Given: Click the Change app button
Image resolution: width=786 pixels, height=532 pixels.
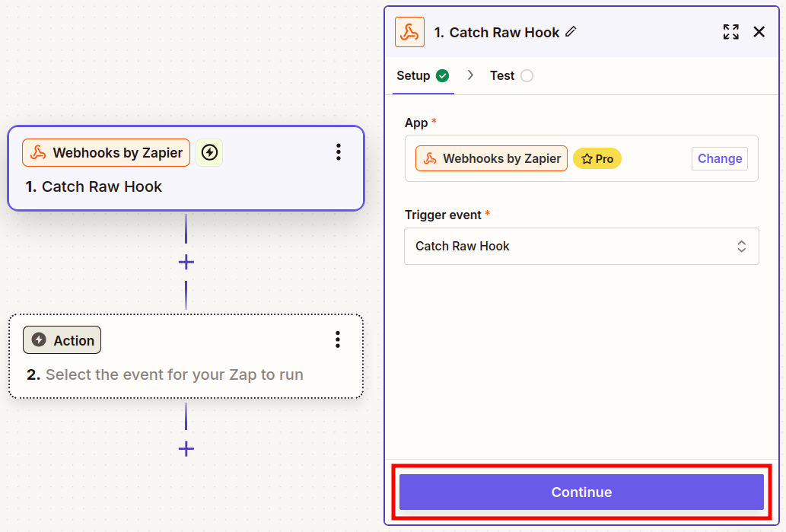Looking at the screenshot, I should pyautogui.click(x=719, y=158).
